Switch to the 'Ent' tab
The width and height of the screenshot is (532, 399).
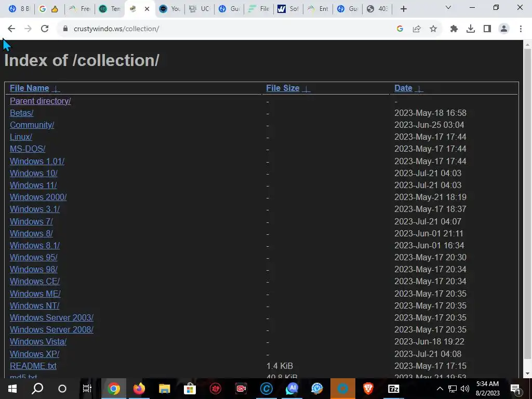pos(318,9)
